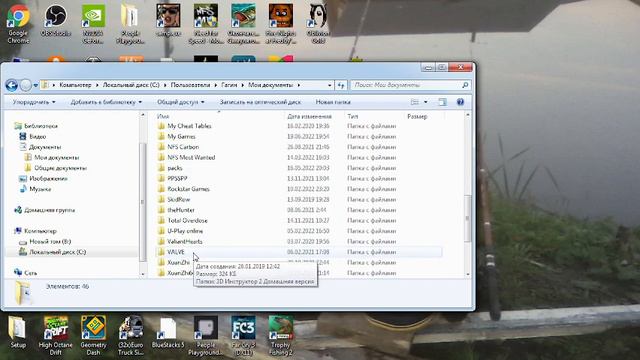640x360 pixels.
Task: Select the 'My Games' folder icon
Action: coord(161,136)
